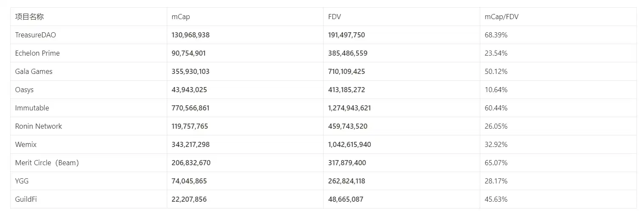Select the mCap/FDV column header
This screenshot has width=644, height=217.
pos(501,17)
